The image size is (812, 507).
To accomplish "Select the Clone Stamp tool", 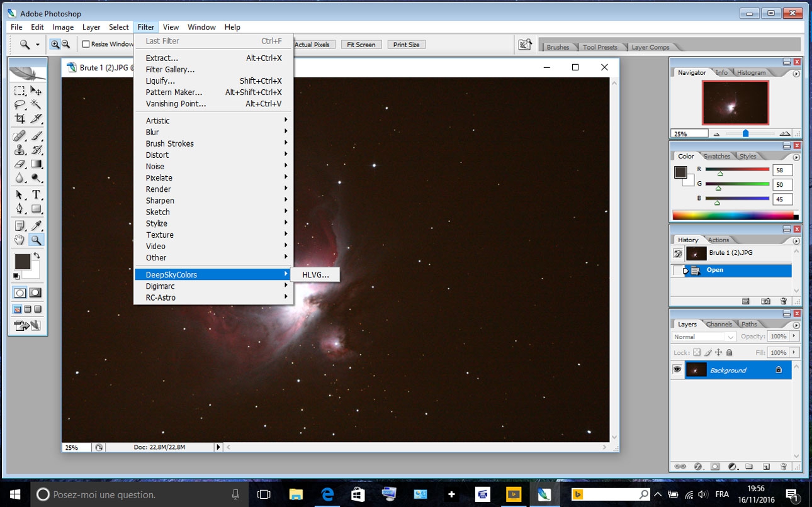I will 20,150.
